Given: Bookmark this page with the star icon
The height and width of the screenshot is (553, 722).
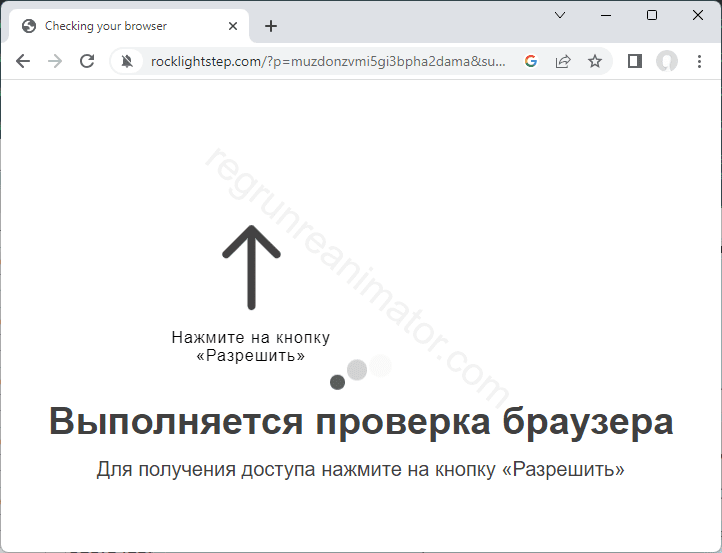Looking at the screenshot, I should [x=595, y=61].
